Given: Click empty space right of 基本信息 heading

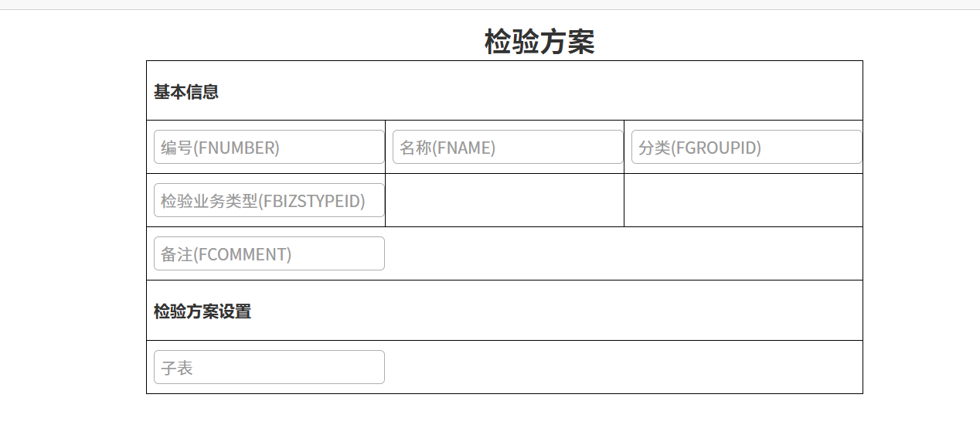Looking at the screenshot, I should click(x=541, y=91).
